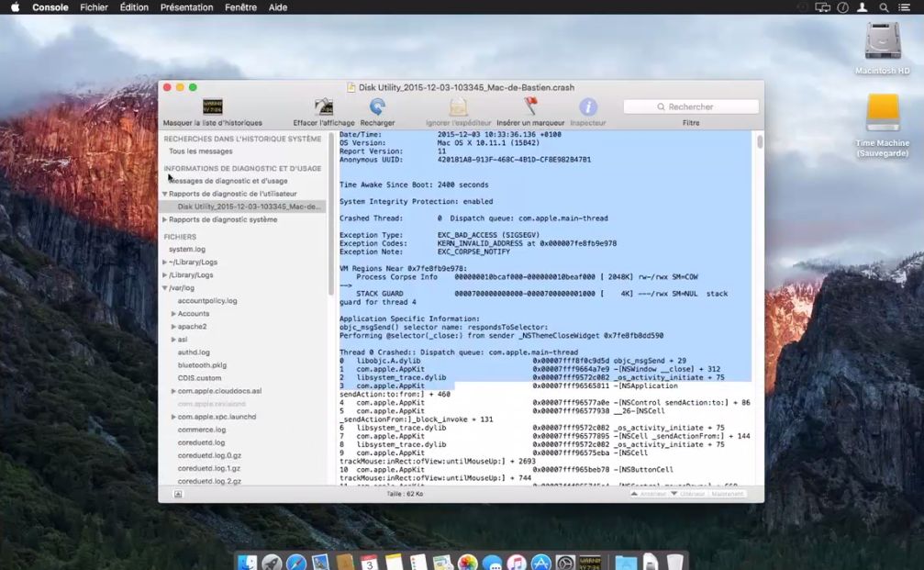Open the Aide menu

pyautogui.click(x=277, y=7)
